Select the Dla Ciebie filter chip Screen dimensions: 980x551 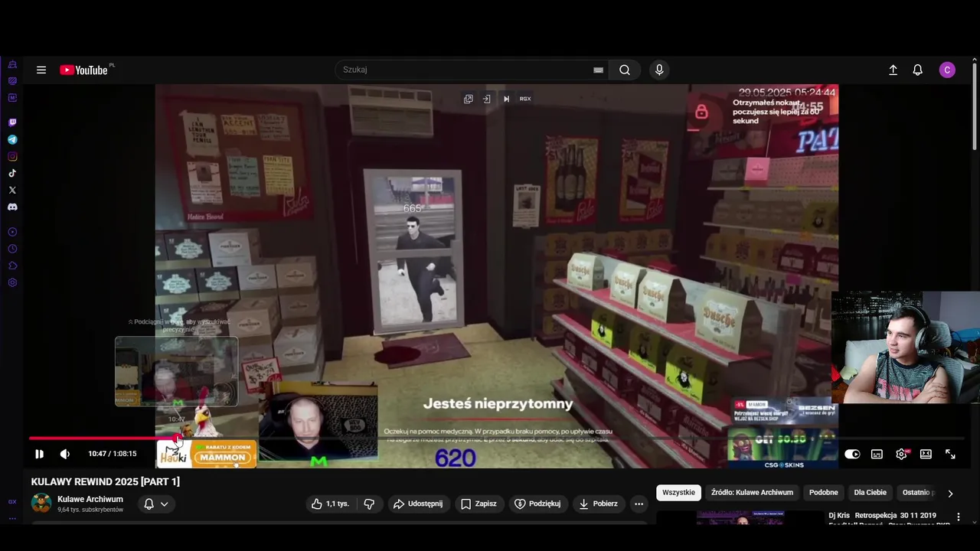tap(871, 493)
